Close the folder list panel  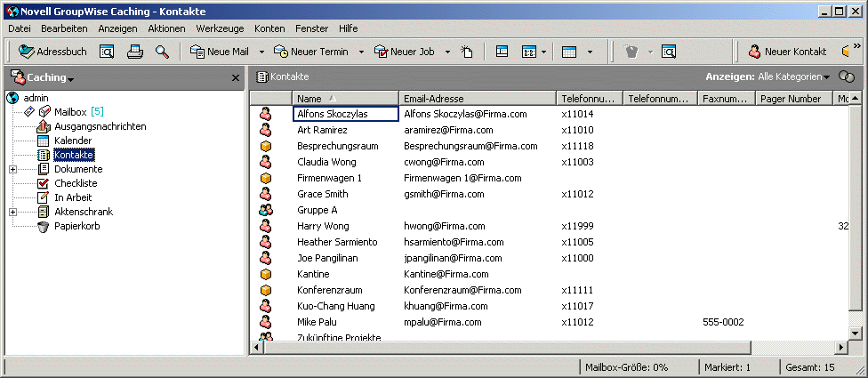pyautogui.click(x=236, y=78)
